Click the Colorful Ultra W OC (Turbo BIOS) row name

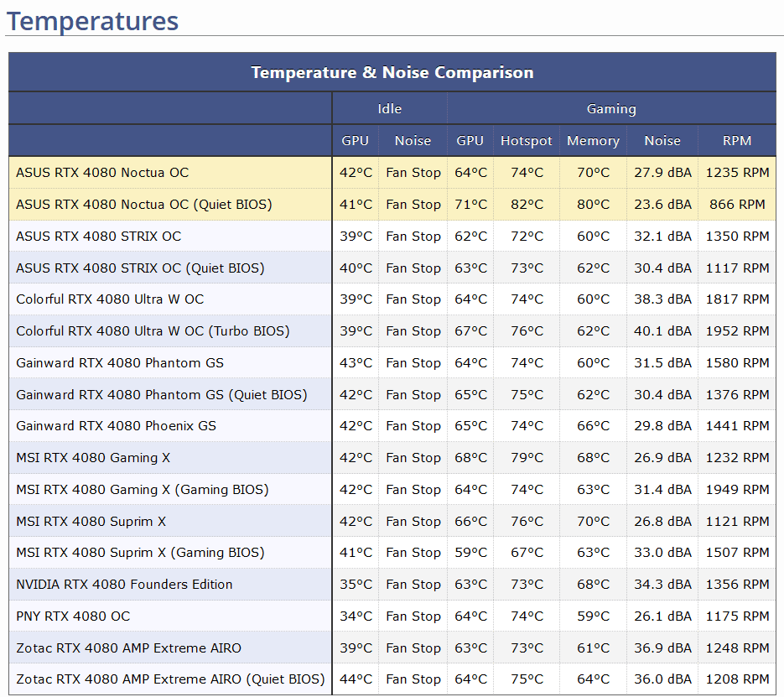[153, 331]
